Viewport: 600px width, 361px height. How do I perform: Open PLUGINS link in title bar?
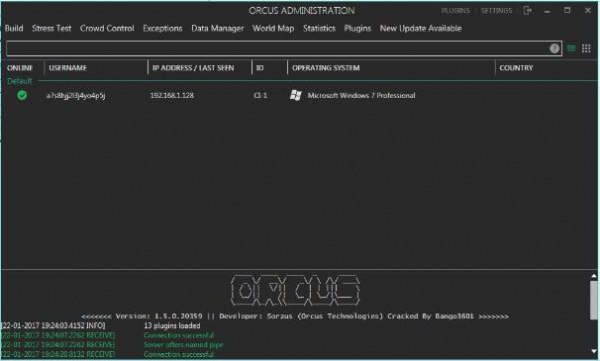455,11
